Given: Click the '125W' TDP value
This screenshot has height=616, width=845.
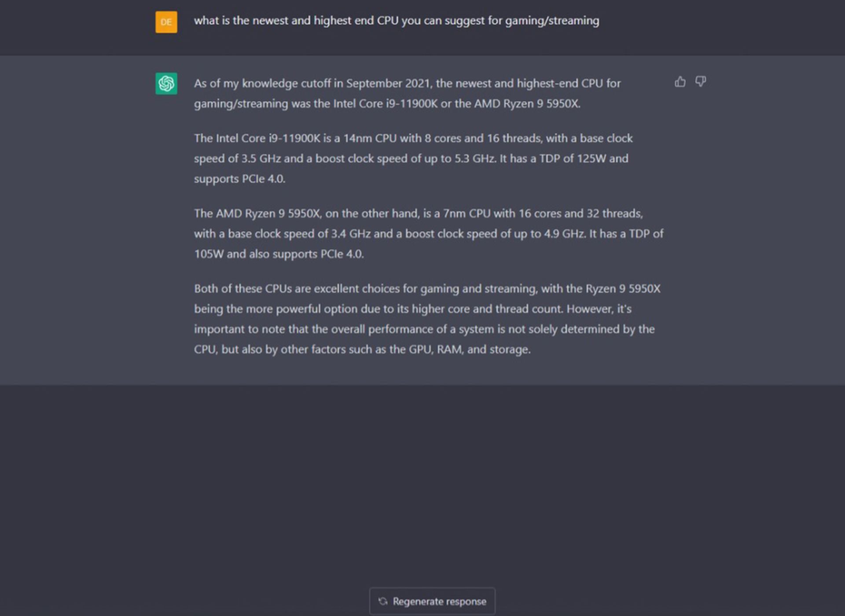Looking at the screenshot, I should [591, 158].
